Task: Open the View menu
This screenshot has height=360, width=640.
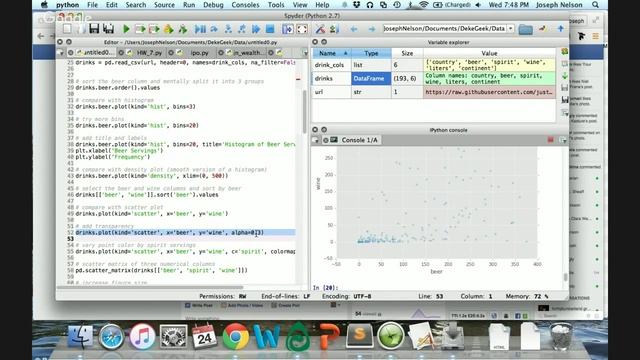Action: (x=300, y=5)
